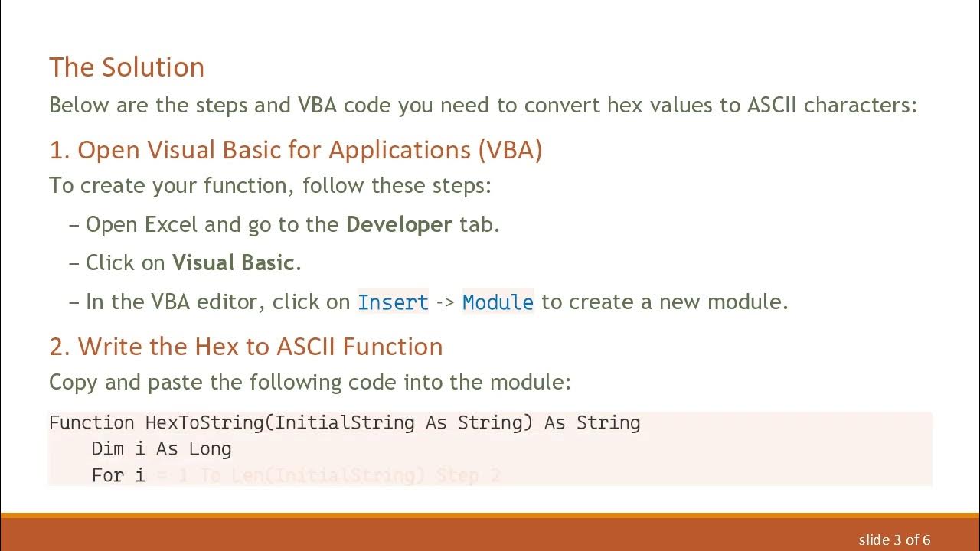Click the "Function HexToString" code line
Image resolution: width=980 pixels, height=551 pixels.
point(345,422)
